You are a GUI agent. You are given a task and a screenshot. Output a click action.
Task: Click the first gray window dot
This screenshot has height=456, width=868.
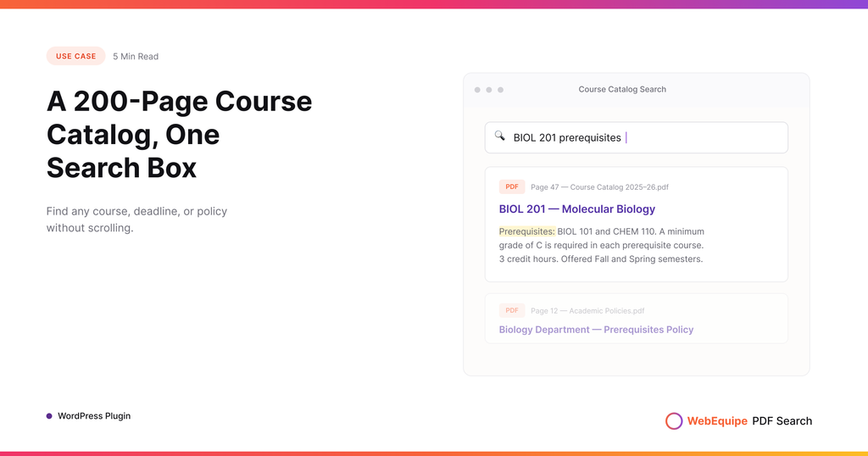tap(477, 90)
